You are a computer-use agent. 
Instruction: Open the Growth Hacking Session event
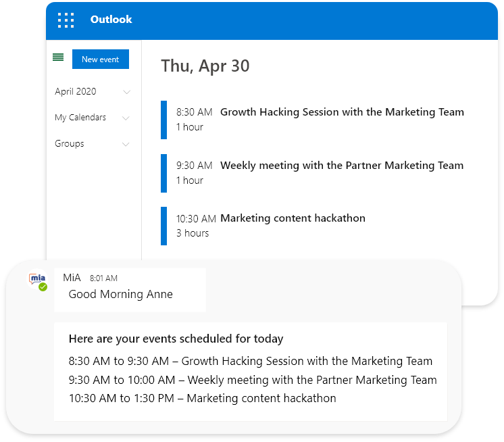point(342,112)
